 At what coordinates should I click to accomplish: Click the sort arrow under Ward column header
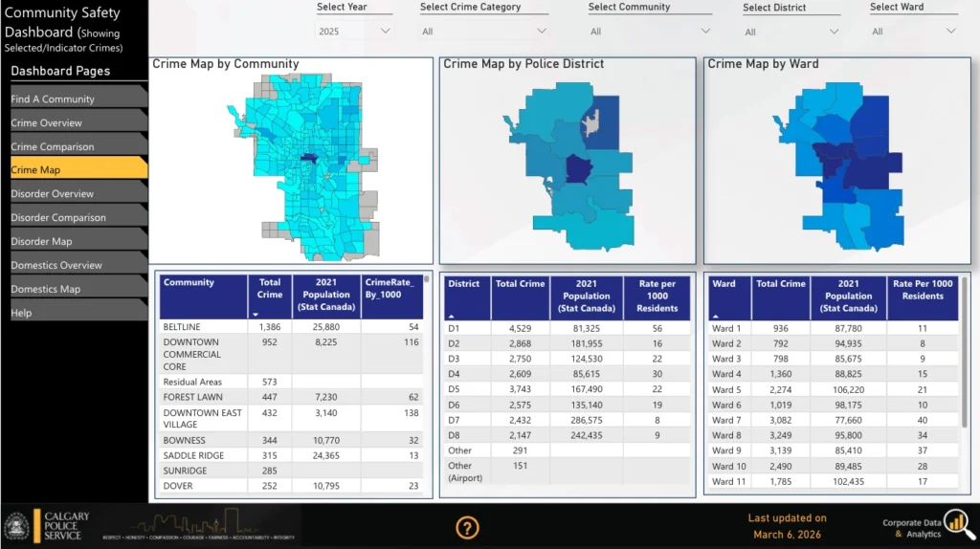716,315
